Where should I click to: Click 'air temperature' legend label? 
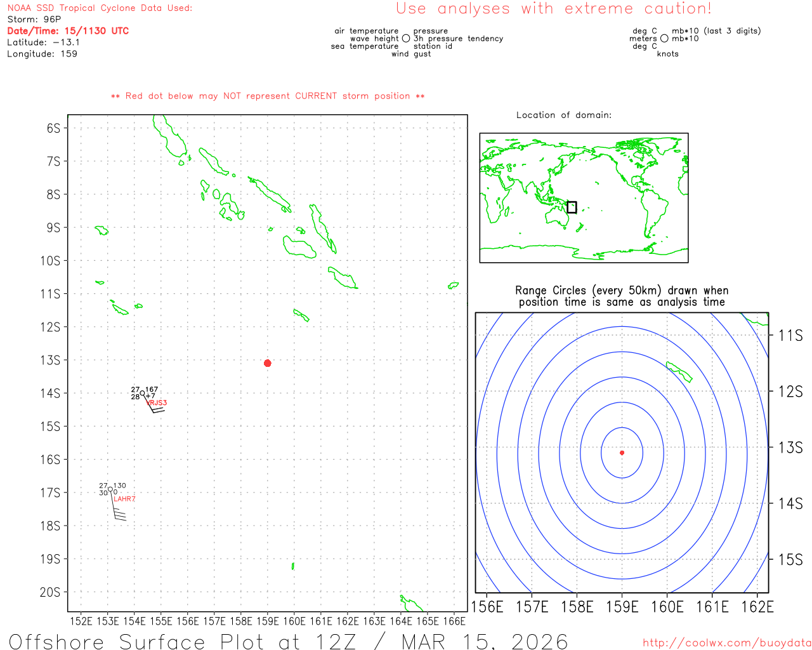(x=367, y=30)
